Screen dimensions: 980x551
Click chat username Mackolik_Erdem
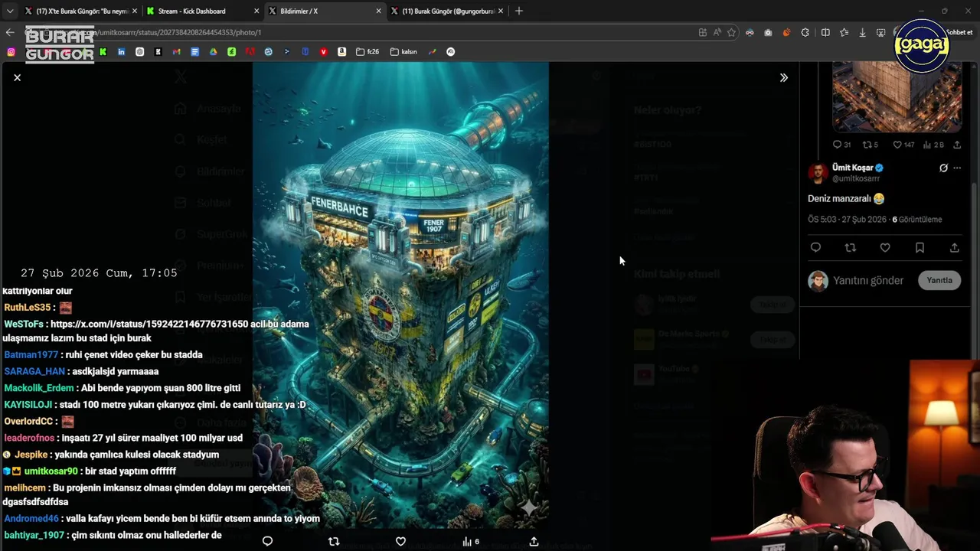pos(39,388)
